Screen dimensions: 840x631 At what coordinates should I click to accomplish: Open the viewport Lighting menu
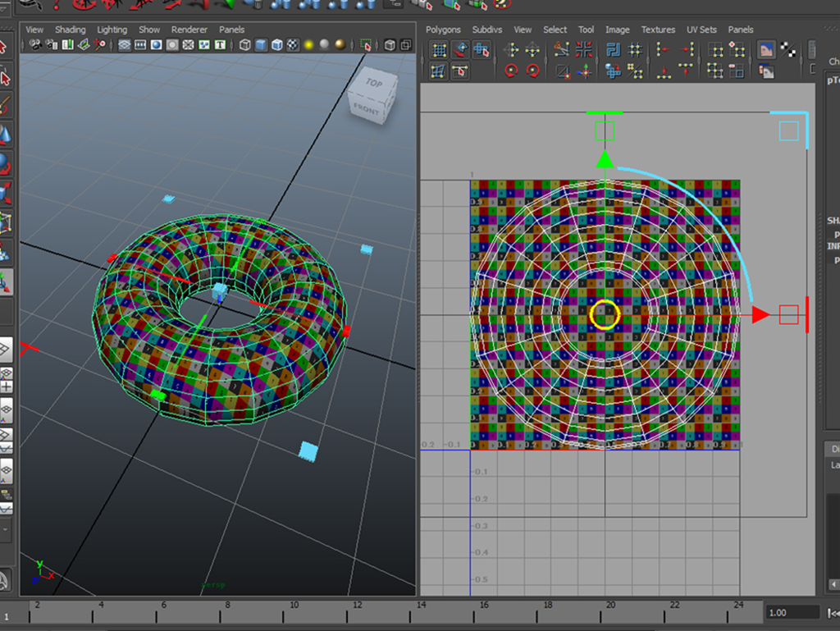[112, 30]
